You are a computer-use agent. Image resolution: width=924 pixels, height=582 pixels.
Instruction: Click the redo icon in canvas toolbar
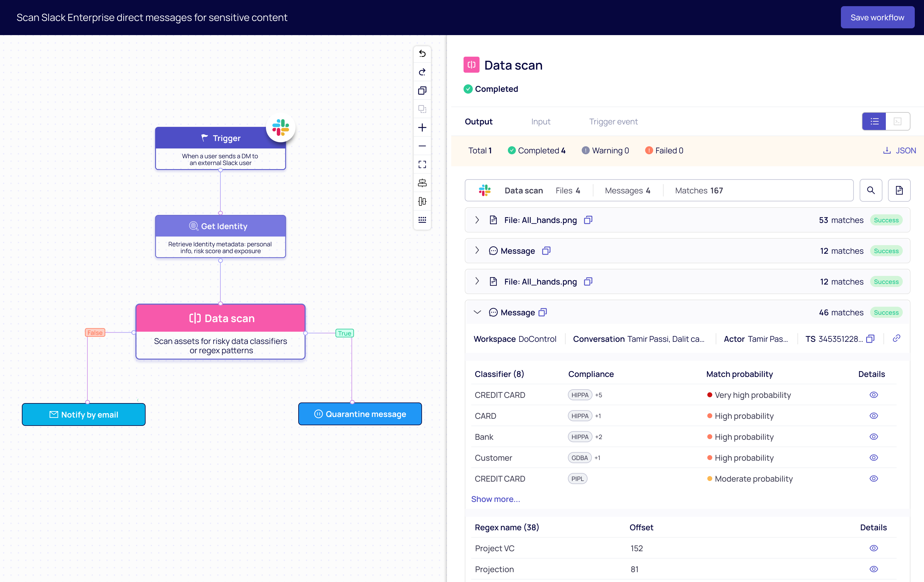tap(422, 72)
